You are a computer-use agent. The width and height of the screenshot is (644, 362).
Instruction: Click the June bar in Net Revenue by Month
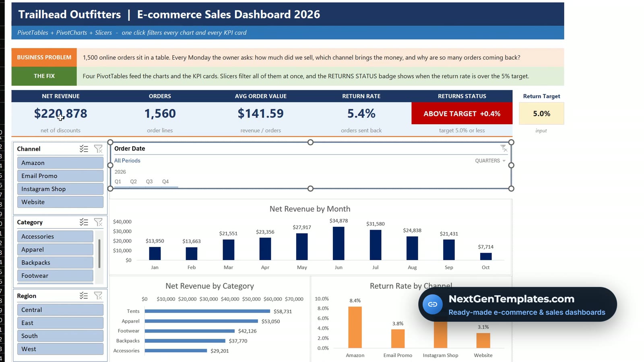(x=339, y=243)
